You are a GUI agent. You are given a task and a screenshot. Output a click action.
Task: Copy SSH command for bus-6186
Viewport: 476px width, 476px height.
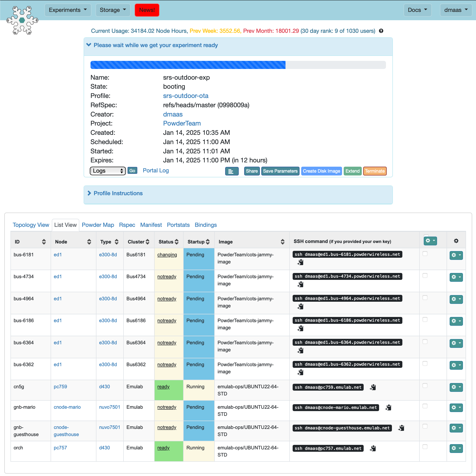click(300, 328)
